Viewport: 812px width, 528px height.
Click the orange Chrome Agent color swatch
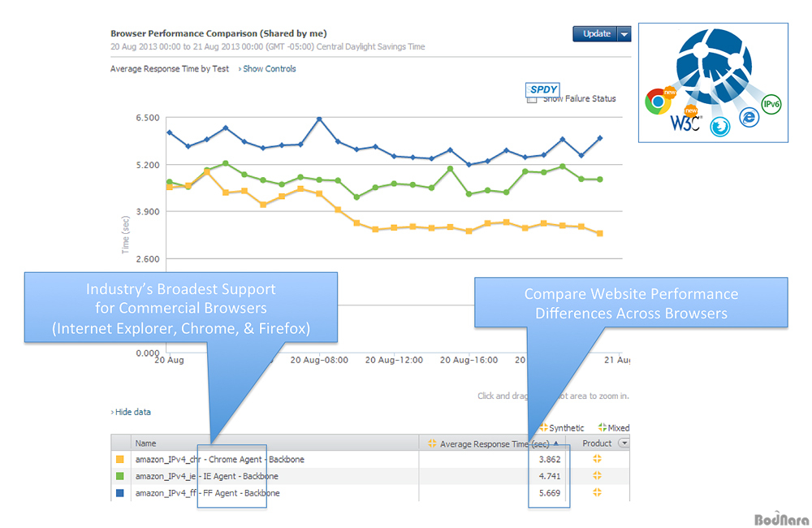(x=120, y=460)
